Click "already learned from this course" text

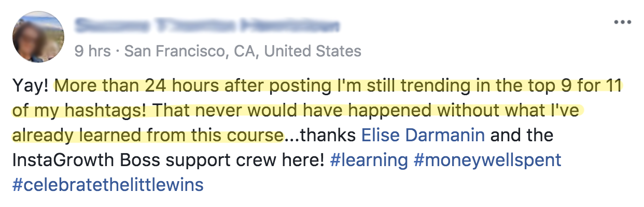coord(147,135)
